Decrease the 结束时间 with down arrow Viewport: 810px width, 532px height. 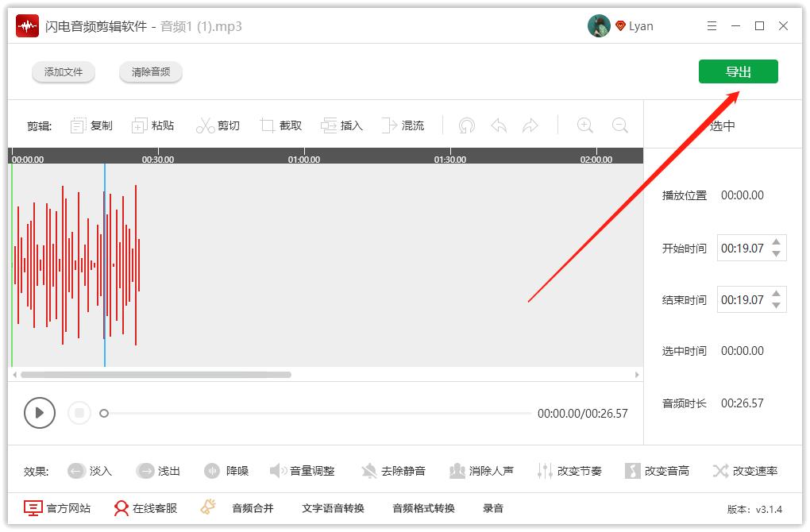pos(776,305)
